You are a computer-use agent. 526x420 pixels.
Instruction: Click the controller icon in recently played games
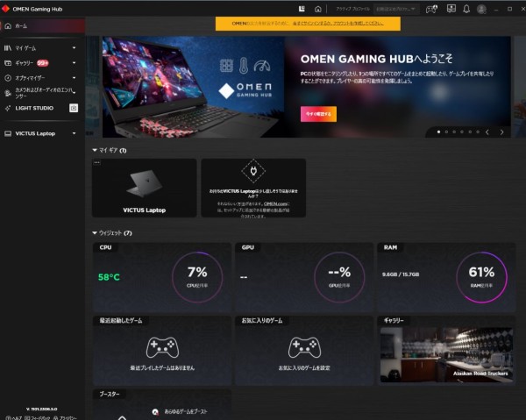click(161, 347)
